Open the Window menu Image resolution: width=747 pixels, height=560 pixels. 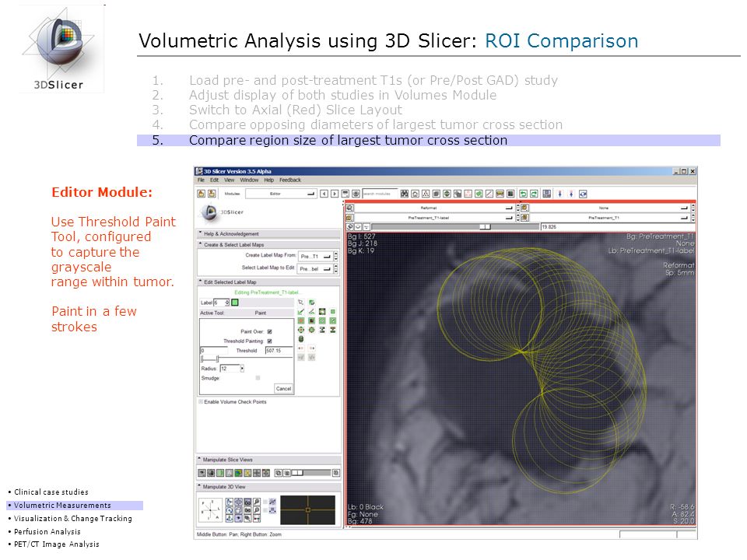(249, 180)
